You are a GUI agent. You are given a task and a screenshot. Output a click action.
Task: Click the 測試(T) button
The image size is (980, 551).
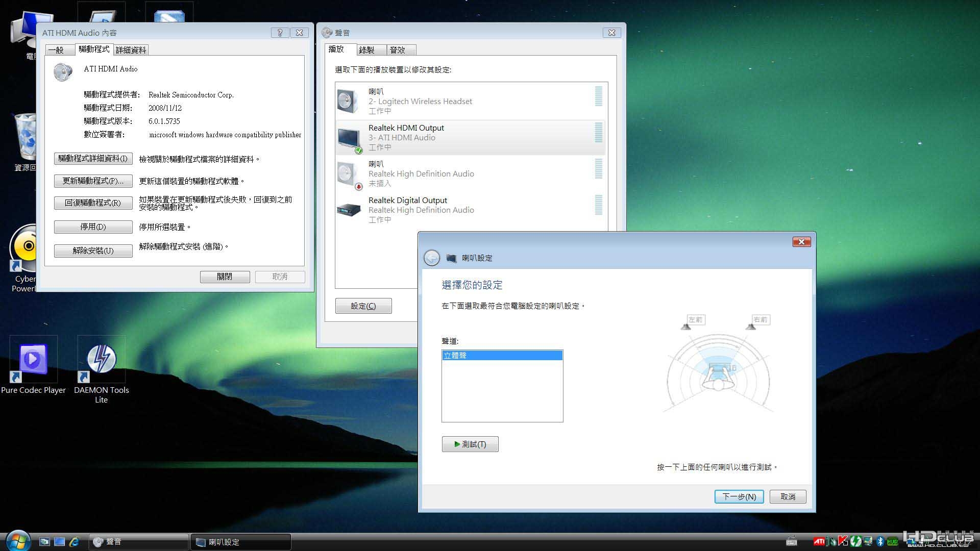(470, 444)
